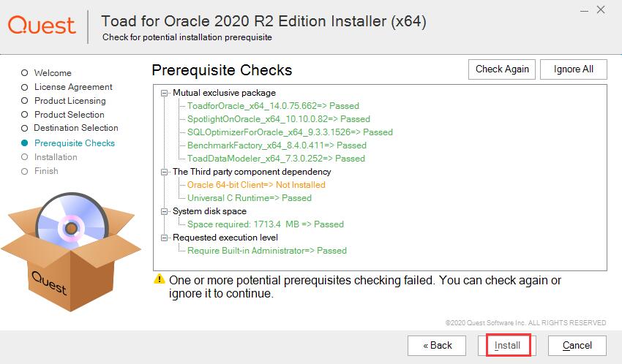Collapse the Requested execution level node
The height and width of the screenshot is (364, 622).
click(163, 238)
